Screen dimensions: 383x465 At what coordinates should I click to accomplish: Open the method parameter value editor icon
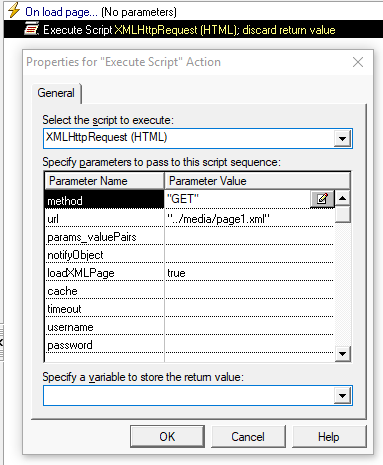(x=322, y=199)
